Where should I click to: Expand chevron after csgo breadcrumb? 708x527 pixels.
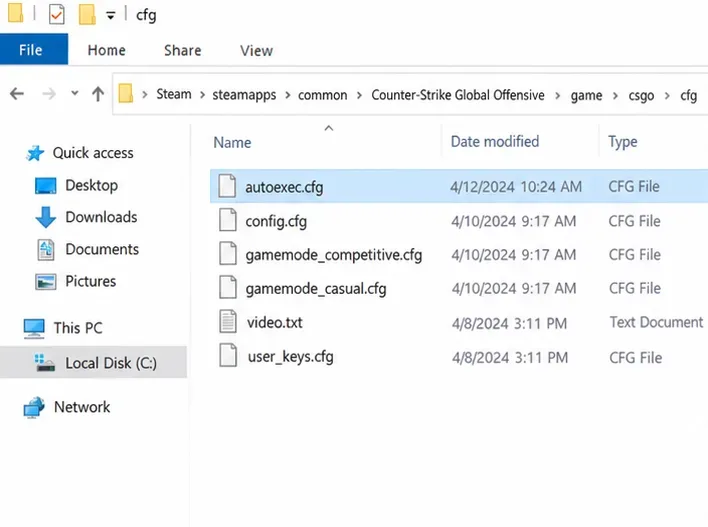click(x=667, y=95)
